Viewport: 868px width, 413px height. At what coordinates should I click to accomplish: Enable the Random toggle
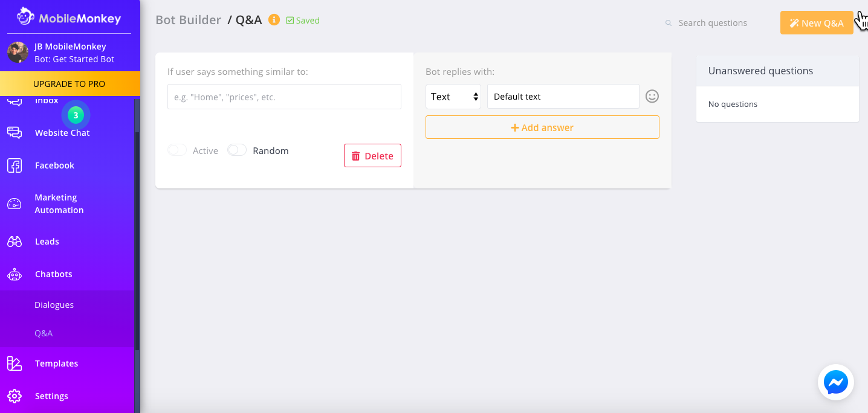tap(236, 149)
